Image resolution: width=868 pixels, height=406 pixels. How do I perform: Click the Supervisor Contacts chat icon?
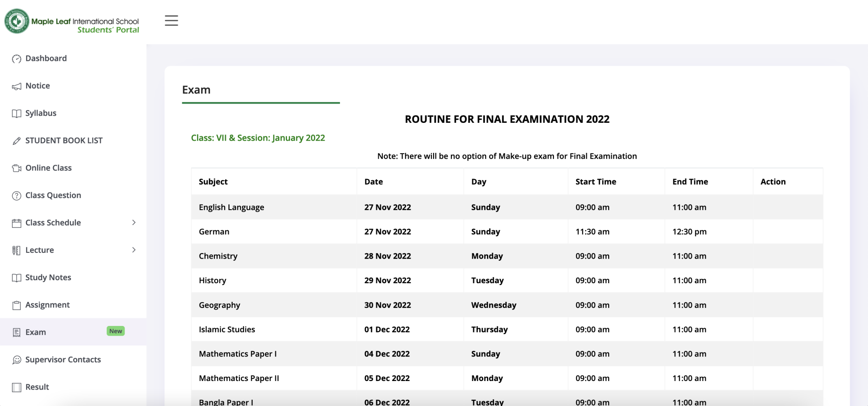click(x=17, y=360)
